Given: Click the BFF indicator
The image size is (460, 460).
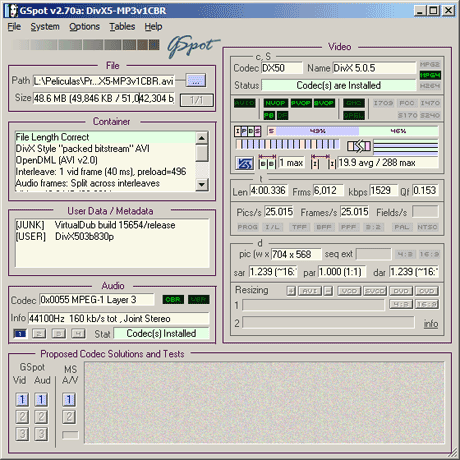Looking at the screenshot, I should [x=324, y=227].
